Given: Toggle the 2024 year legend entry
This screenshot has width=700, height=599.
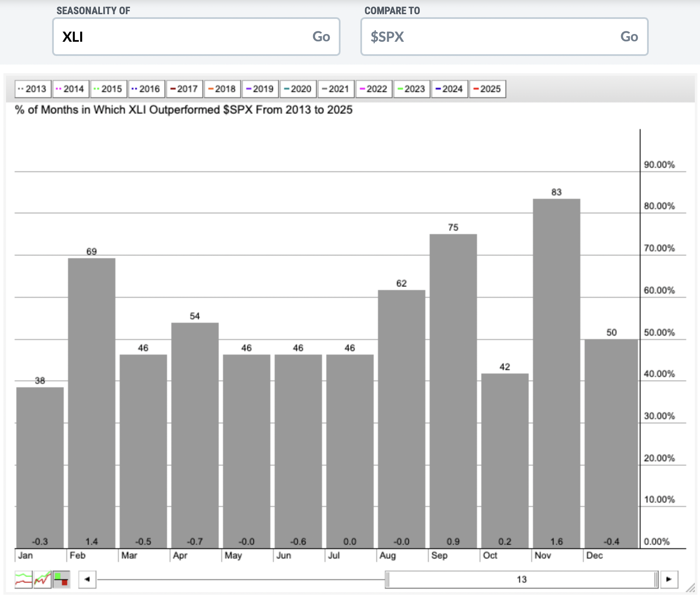Looking at the screenshot, I should (x=449, y=89).
